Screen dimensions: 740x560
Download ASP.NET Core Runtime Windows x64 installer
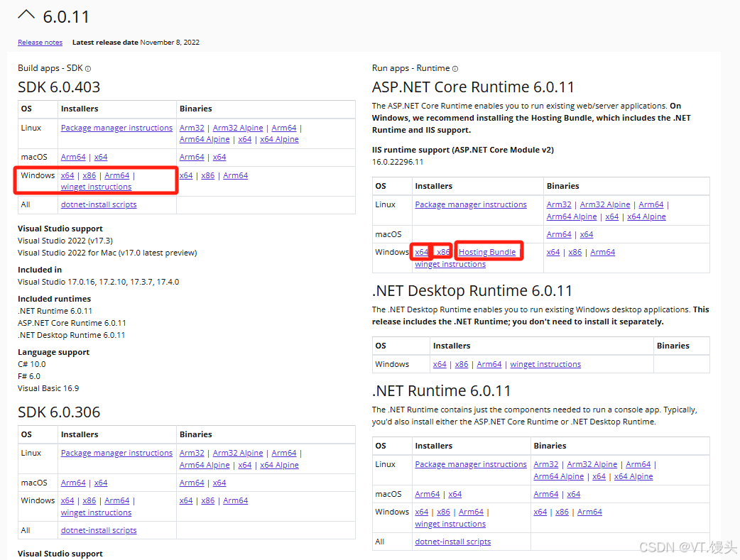421,253
